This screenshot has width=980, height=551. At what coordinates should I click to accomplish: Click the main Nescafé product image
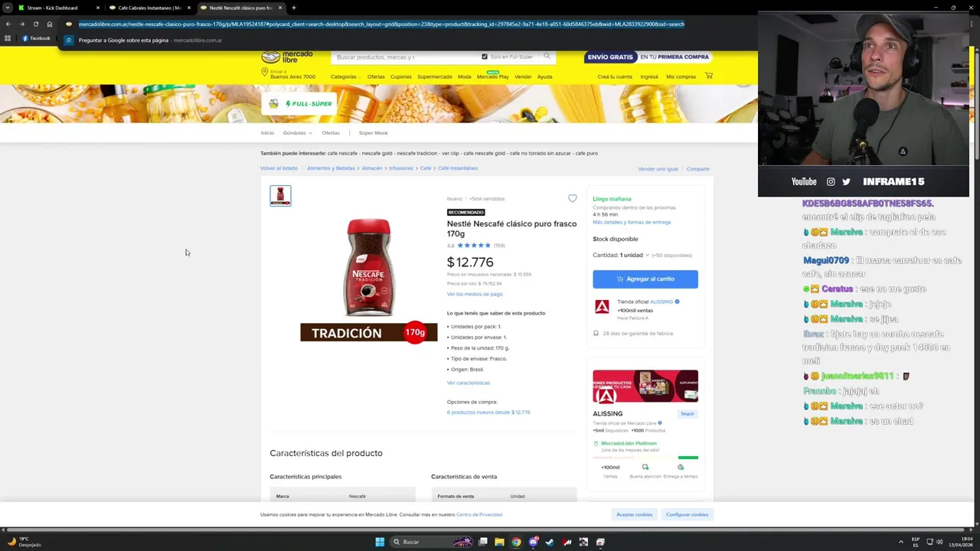pyautogui.click(x=369, y=279)
